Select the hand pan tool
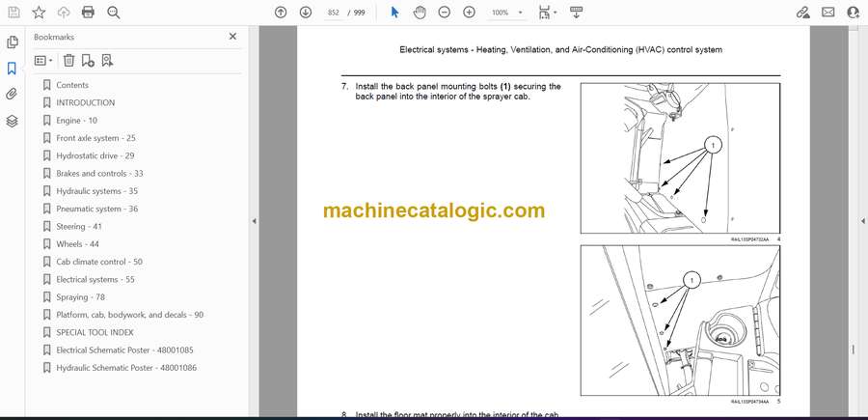 pyautogui.click(x=420, y=13)
